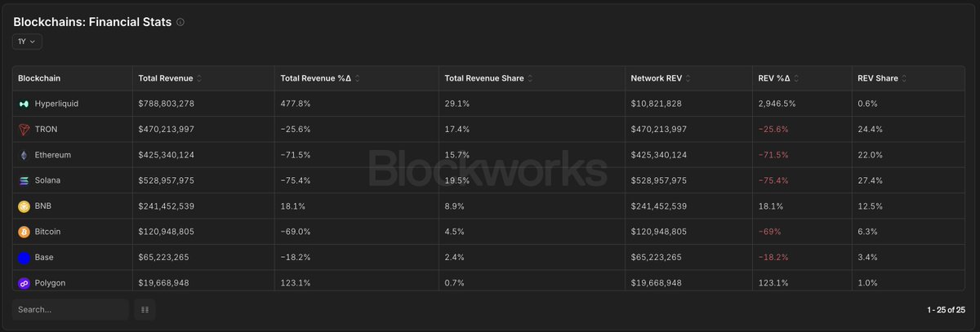The width and height of the screenshot is (980, 332).
Task: Sort table by Network REV header
Action: [x=661, y=78]
